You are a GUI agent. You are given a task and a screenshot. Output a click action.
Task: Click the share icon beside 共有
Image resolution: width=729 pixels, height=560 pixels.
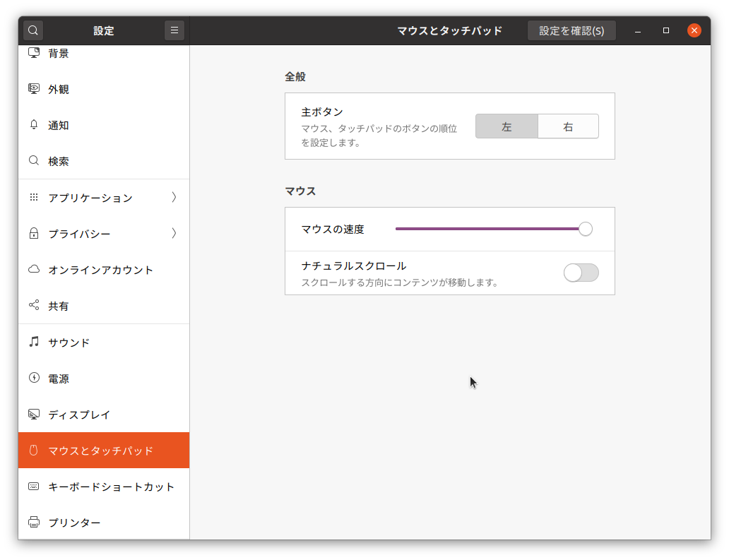pos(34,305)
